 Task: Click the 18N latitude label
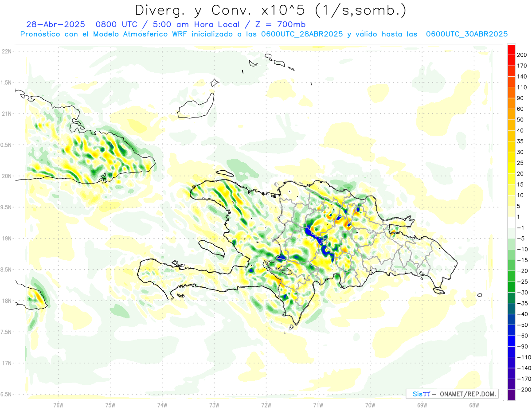(6, 301)
